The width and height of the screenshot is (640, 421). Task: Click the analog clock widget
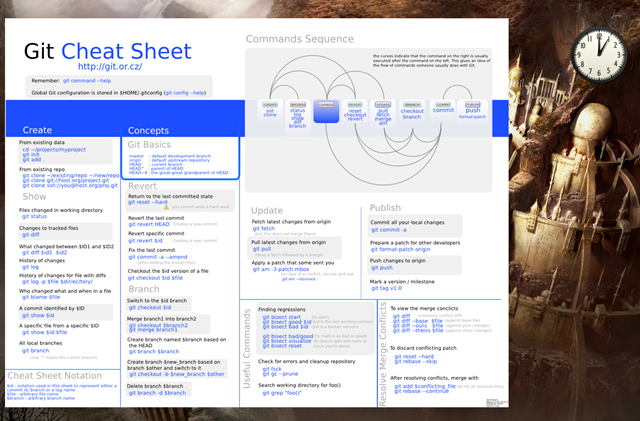pos(599,55)
